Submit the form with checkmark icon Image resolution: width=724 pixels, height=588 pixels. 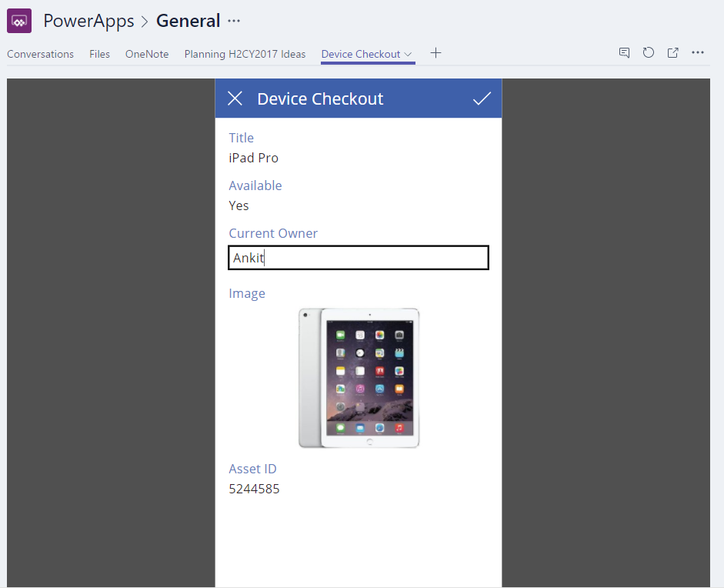482,99
